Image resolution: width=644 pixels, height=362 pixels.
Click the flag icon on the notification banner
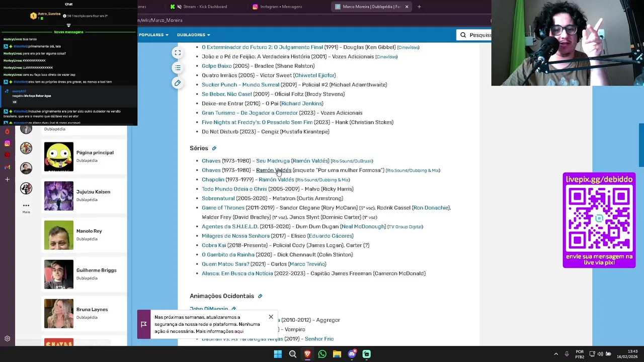[144, 324]
